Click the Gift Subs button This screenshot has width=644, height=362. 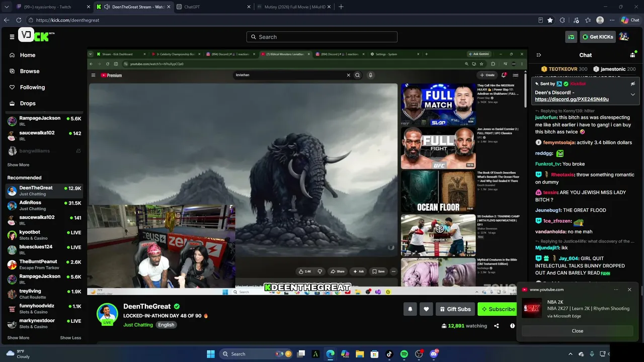pos(455,309)
